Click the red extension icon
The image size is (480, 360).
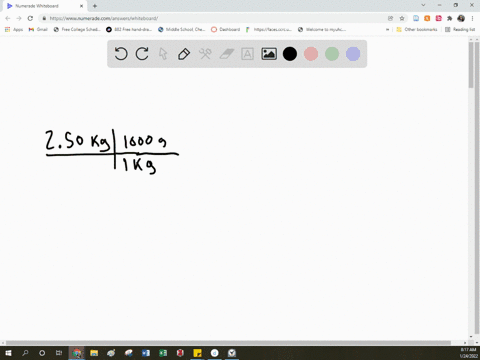pos(438,18)
